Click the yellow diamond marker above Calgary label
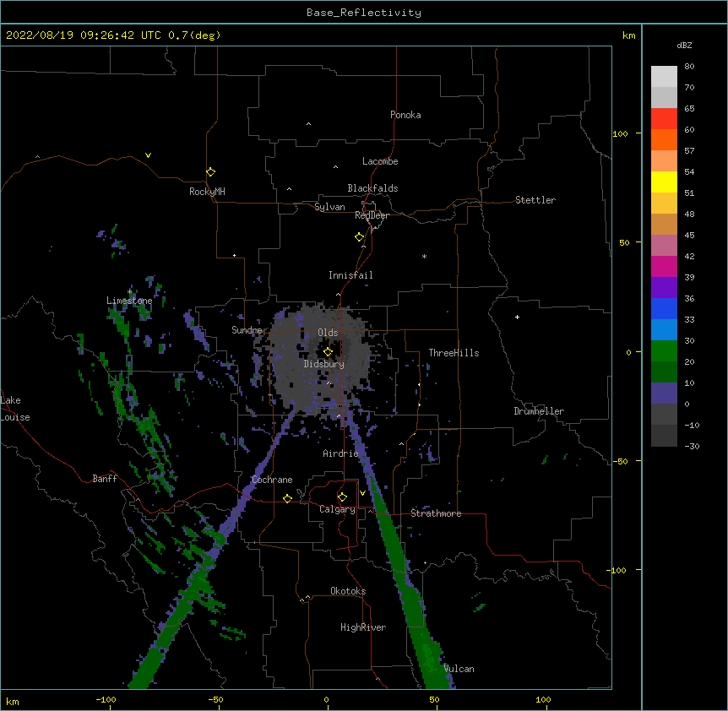The height and width of the screenshot is (711, 728). [342, 497]
